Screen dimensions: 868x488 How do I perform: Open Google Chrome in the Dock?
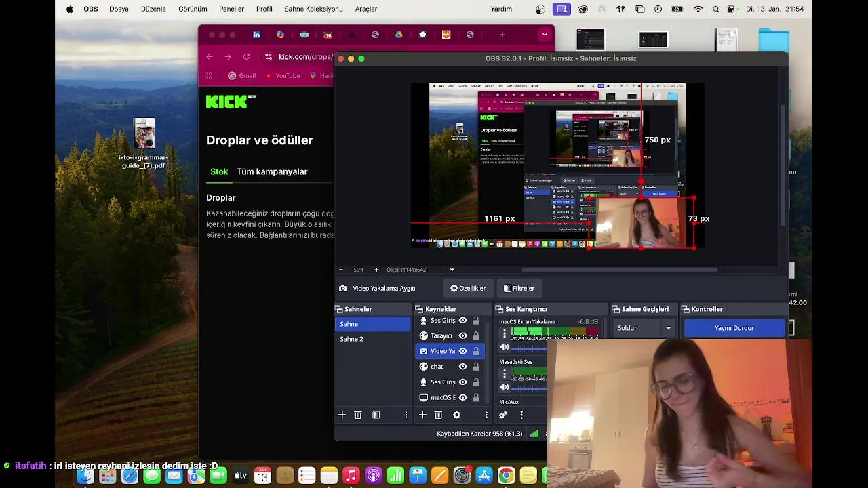click(x=506, y=476)
